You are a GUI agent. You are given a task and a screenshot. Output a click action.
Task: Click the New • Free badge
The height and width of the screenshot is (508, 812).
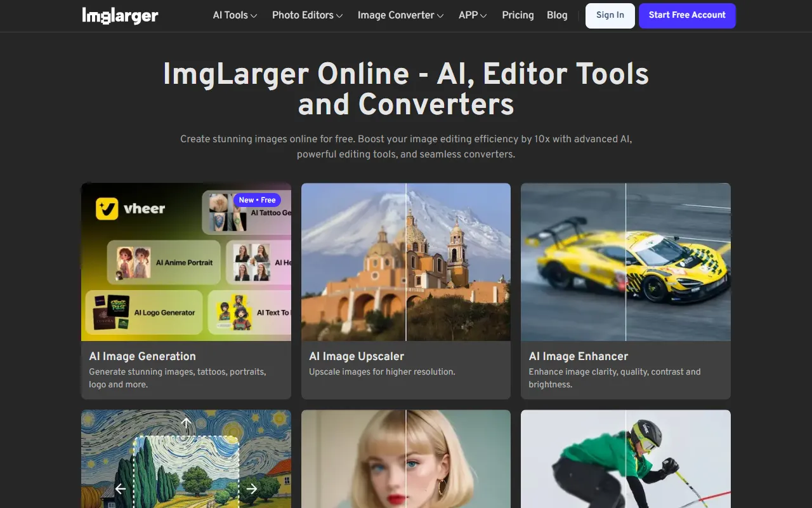257,200
